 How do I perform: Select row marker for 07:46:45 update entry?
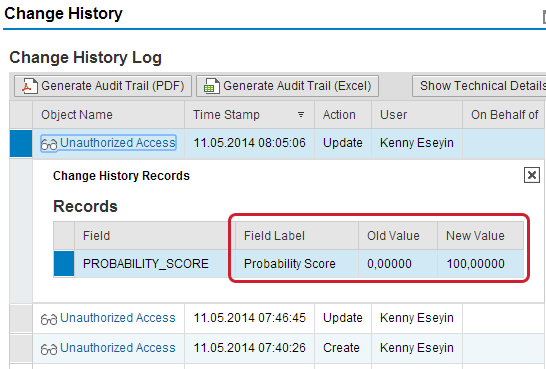click(x=21, y=318)
